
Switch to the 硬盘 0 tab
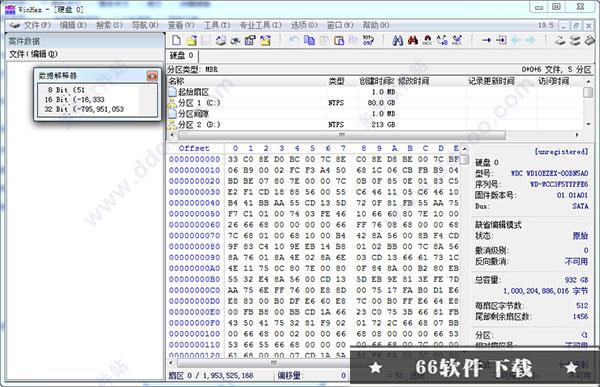pos(181,56)
